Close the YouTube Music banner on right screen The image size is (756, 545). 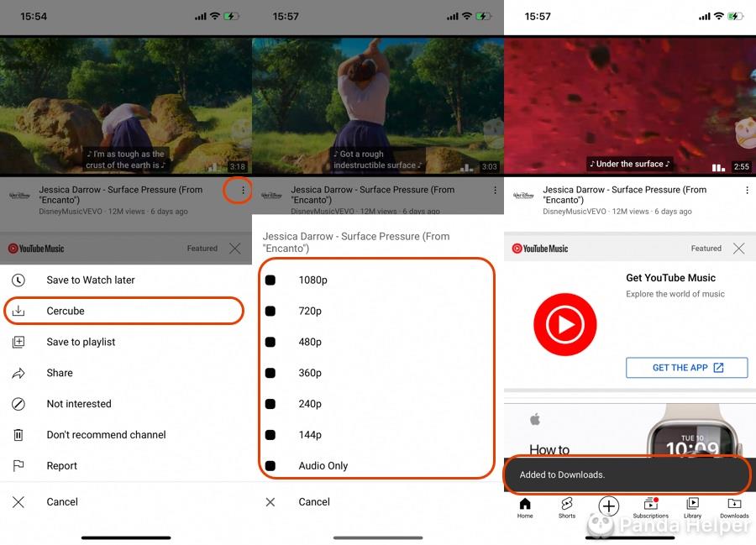738,249
